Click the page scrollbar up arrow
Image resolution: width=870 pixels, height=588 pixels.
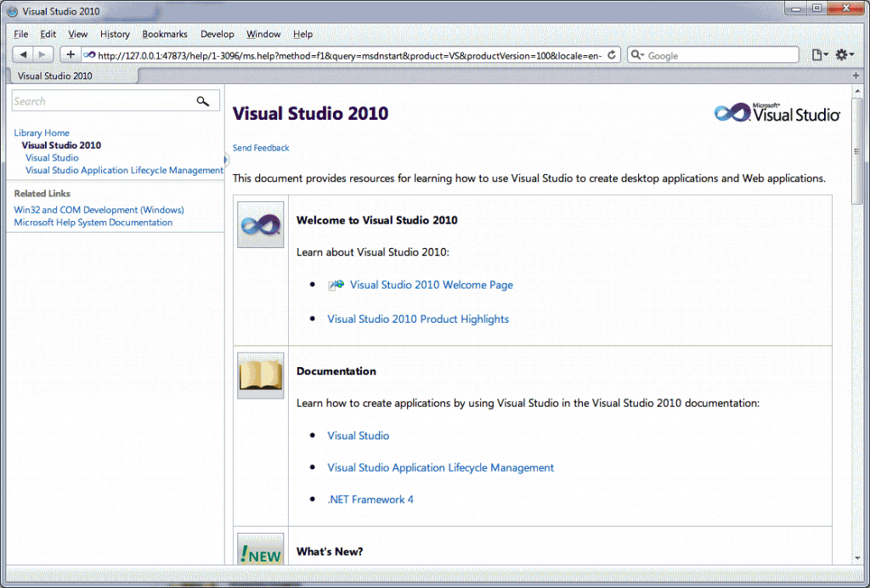[858, 90]
